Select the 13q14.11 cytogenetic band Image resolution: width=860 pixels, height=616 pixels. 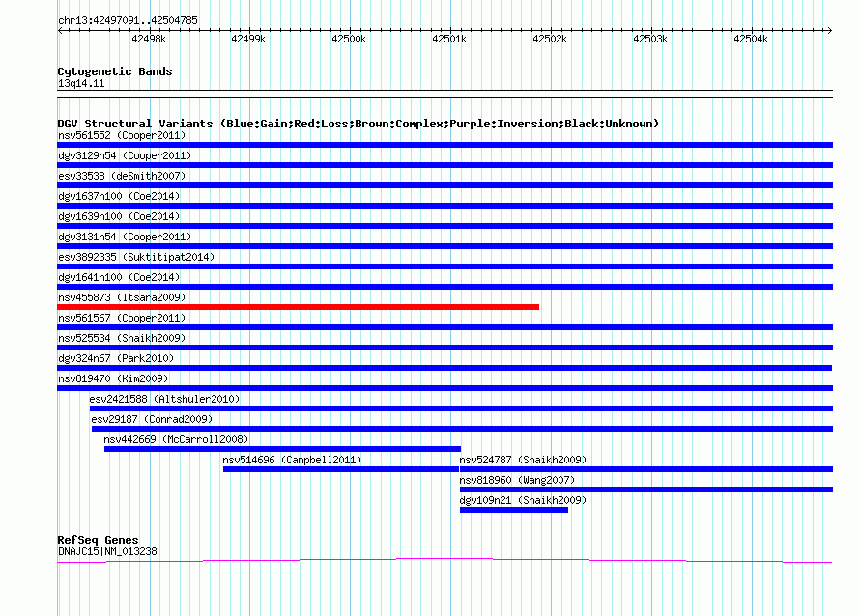point(81,84)
